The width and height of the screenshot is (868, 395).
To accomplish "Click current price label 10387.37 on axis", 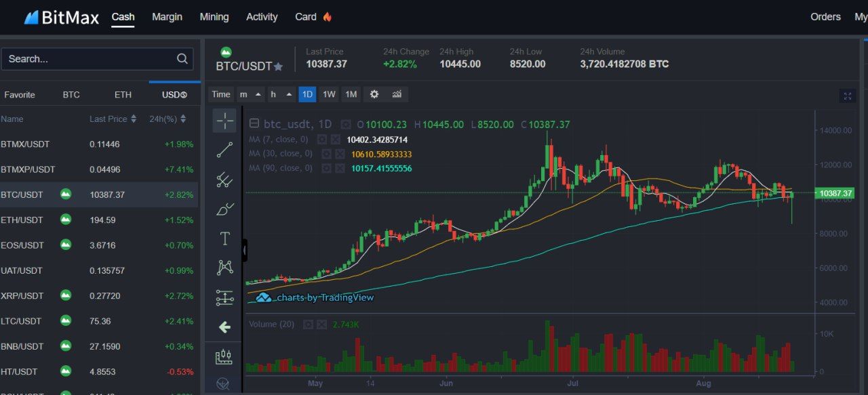I will click(x=835, y=193).
